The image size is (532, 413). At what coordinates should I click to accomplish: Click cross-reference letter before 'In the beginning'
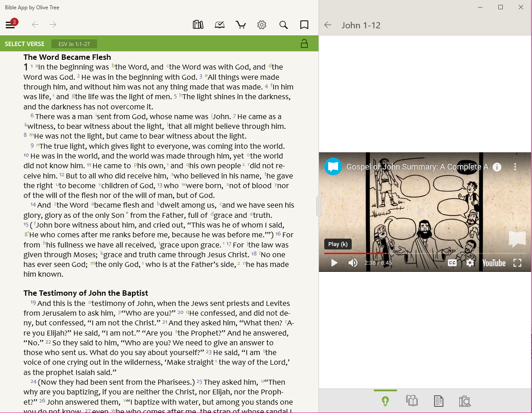[37, 66]
